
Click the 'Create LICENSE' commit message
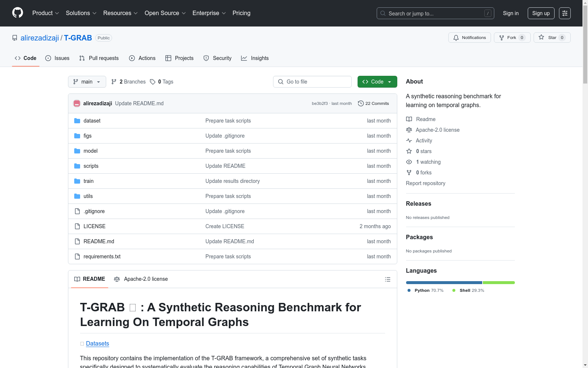(x=225, y=226)
